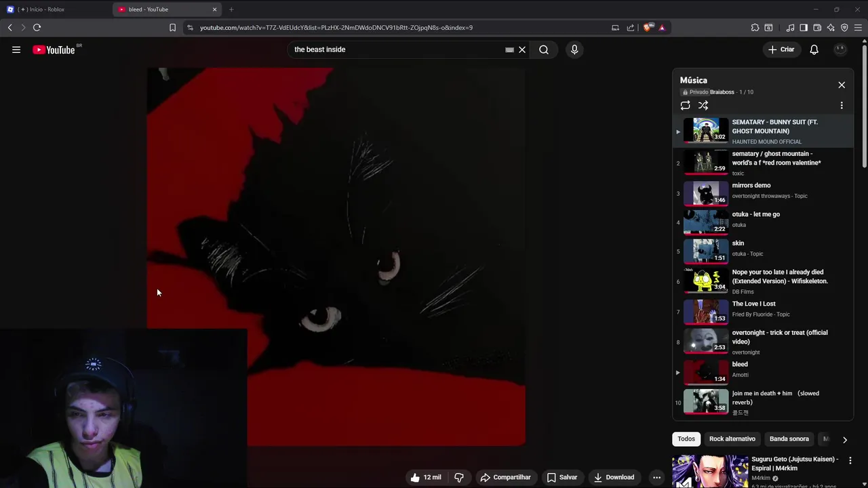868x488 pixels.
Task: Select the Banda sonora chip
Action: [x=789, y=439]
